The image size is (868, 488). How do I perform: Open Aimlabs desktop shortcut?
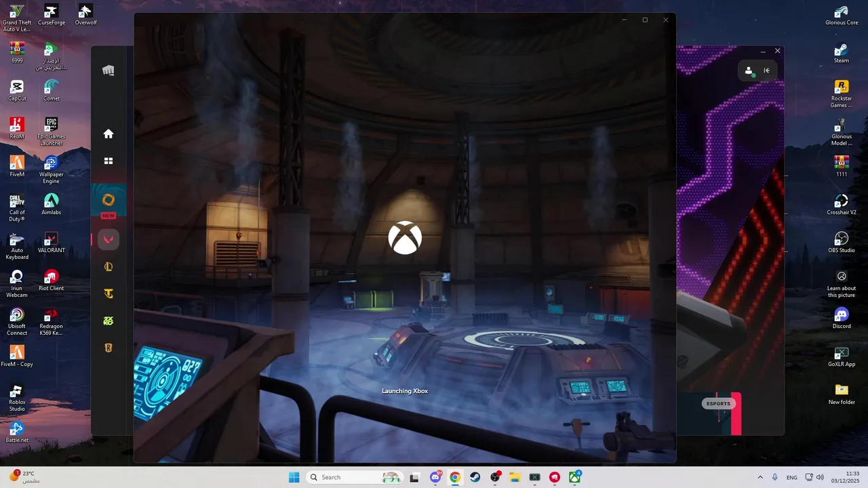(52, 205)
